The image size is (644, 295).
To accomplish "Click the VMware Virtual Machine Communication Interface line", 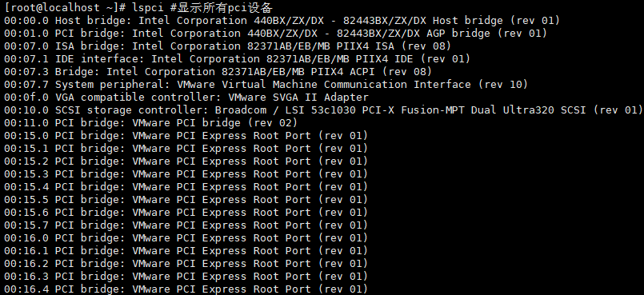I will [266, 84].
